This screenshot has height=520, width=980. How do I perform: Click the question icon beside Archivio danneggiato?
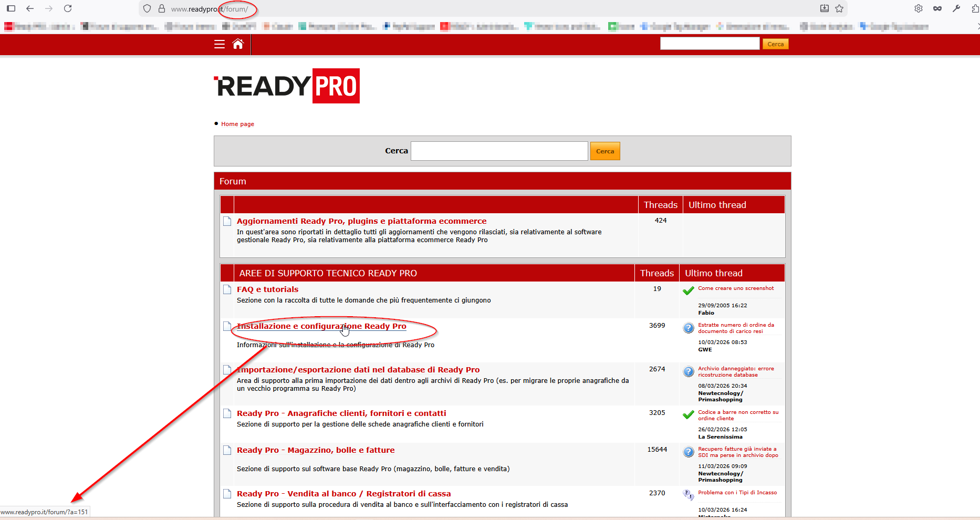(x=689, y=371)
